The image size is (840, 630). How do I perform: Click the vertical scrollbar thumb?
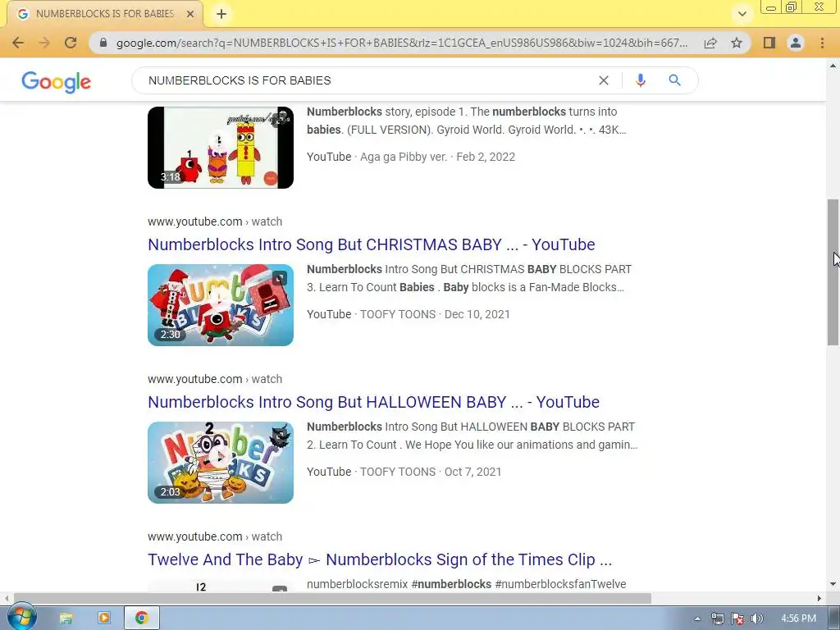point(833,272)
